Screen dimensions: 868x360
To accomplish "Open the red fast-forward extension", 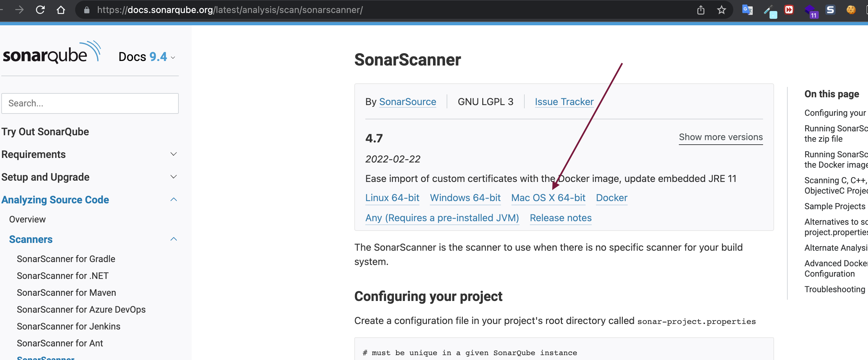I will [790, 10].
